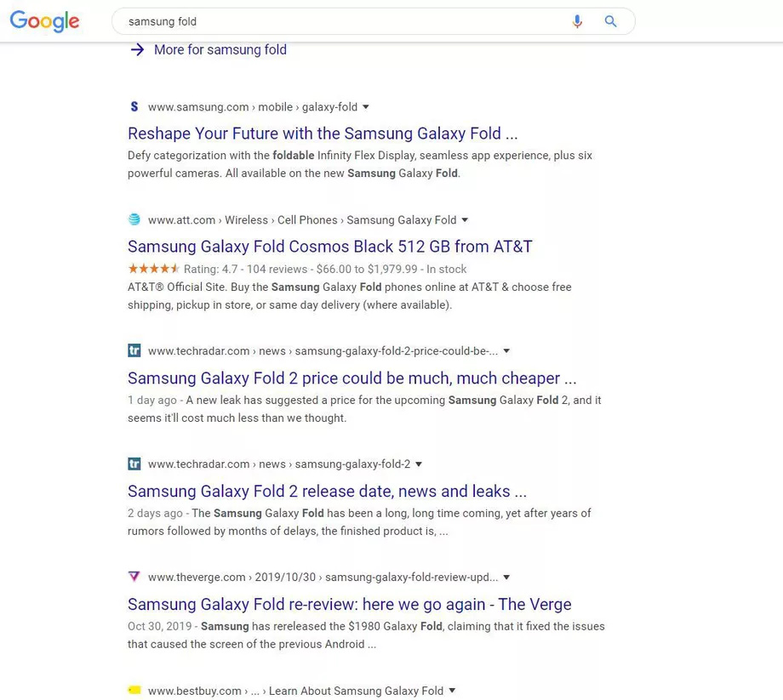
Task: Click the AT&T globe favicon
Action: pos(134,219)
